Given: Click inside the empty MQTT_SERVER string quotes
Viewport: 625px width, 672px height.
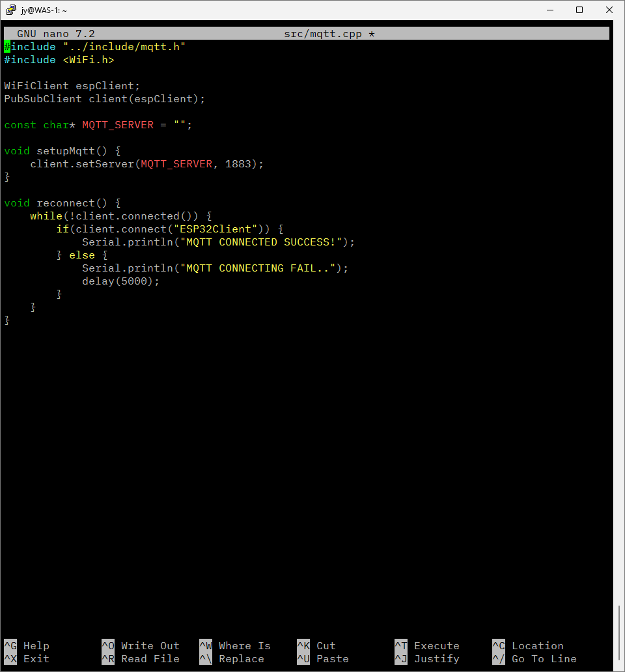Looking at the screenshot, I should pyautogui.click(x=180, y=125).
